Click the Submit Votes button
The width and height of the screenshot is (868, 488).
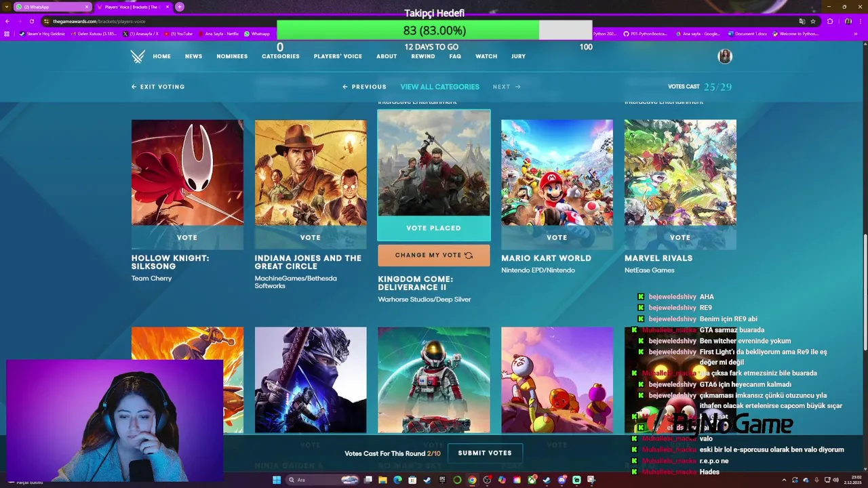[x=485, y=453]
